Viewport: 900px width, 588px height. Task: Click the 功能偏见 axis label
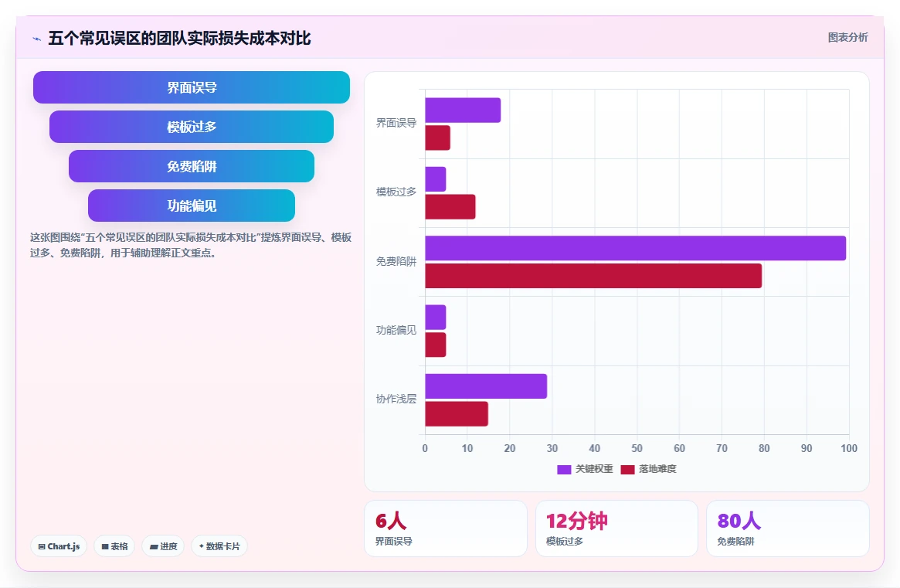coord(396,330)
